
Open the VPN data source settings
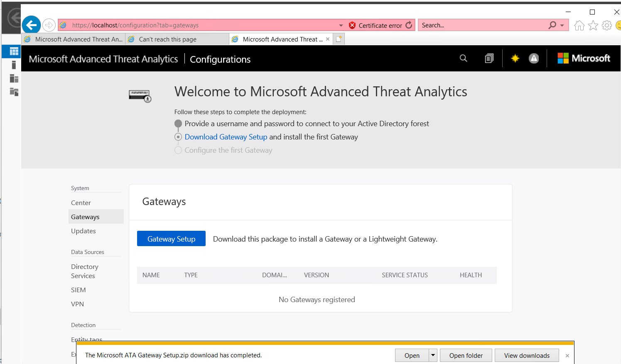[x=78, y=304]
